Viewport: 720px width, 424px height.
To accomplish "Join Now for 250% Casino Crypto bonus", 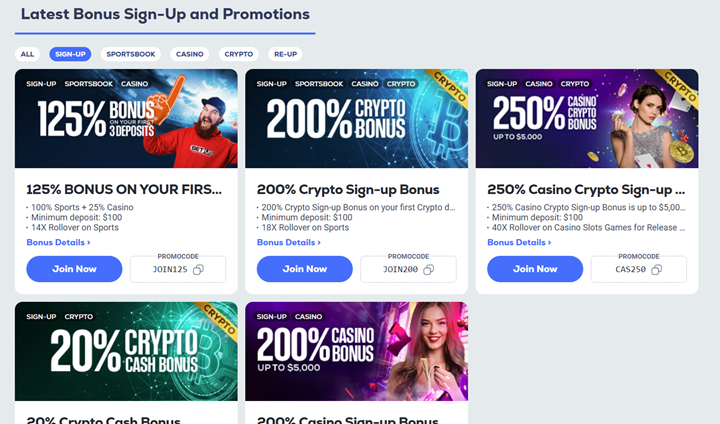I will click(x=534, y=269).
